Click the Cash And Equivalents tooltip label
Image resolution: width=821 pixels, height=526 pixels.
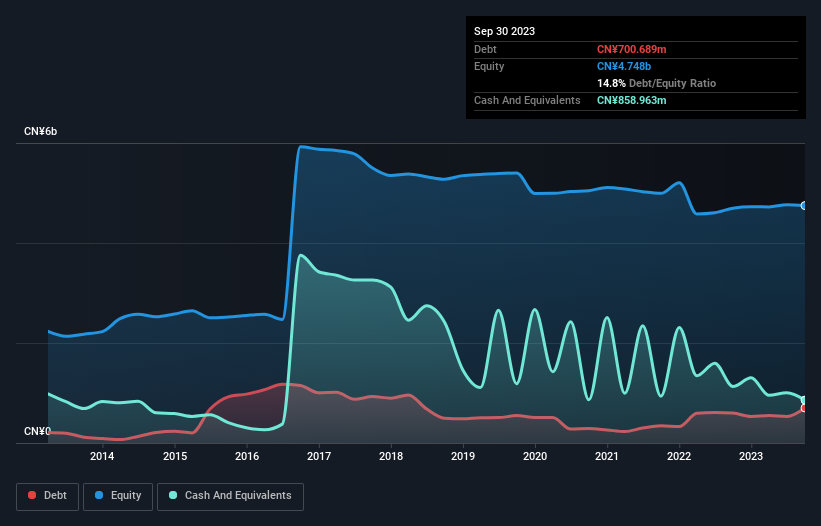click(x=527, y=100)
